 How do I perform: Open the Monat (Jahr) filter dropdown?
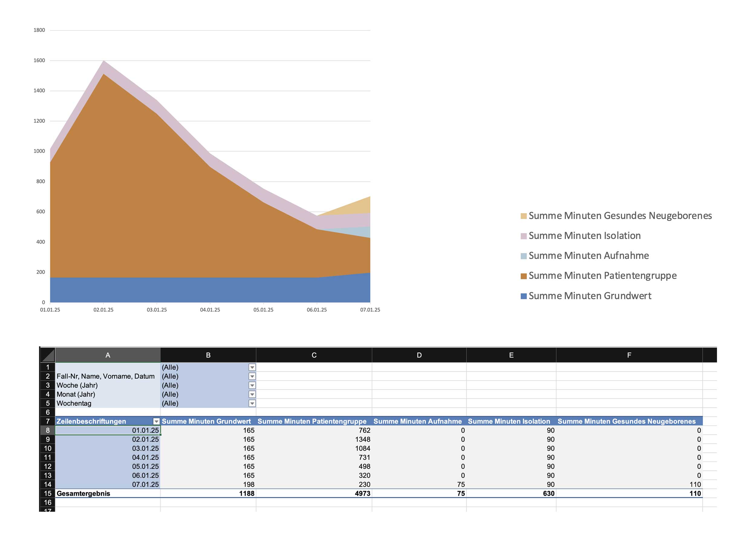coord(252,394)
